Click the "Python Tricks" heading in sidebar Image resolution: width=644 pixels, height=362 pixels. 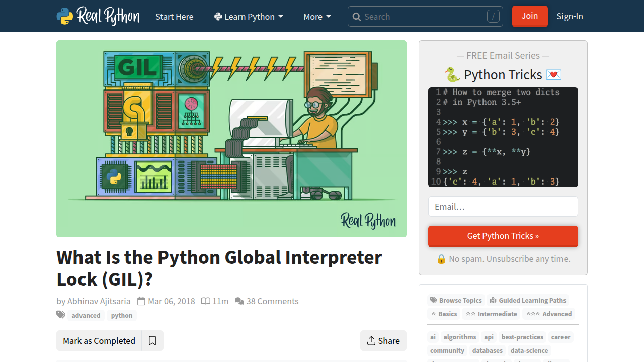(503, 75)
